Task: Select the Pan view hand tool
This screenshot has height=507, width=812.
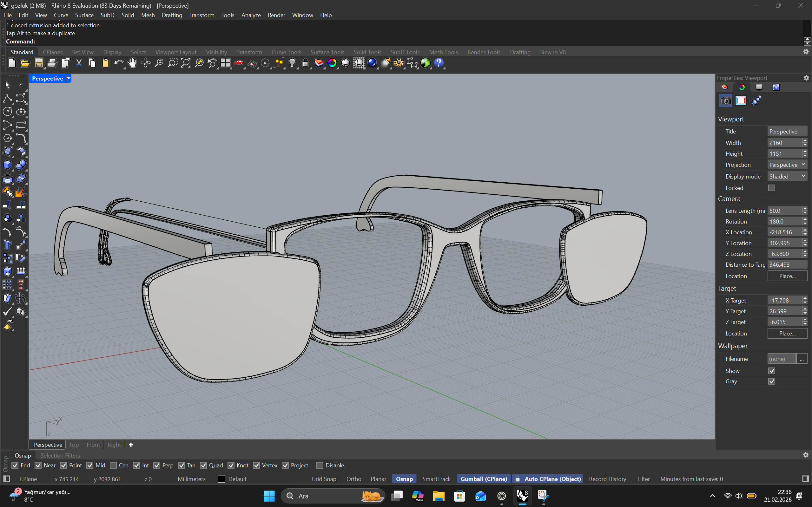Action: 132,63
